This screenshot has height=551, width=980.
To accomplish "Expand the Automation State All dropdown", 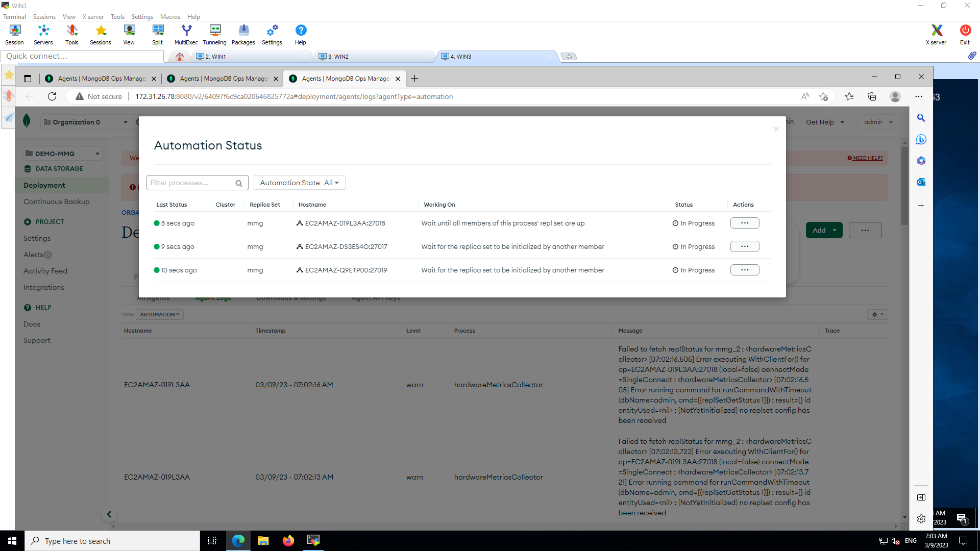I will (299, 183).
